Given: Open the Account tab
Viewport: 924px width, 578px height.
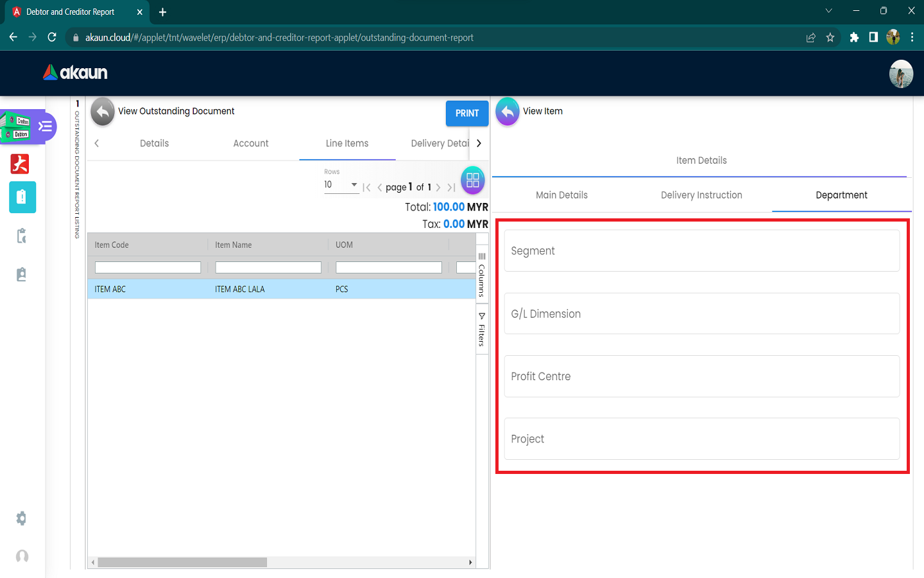Looking at the screenshot, I should coord(251,144).
